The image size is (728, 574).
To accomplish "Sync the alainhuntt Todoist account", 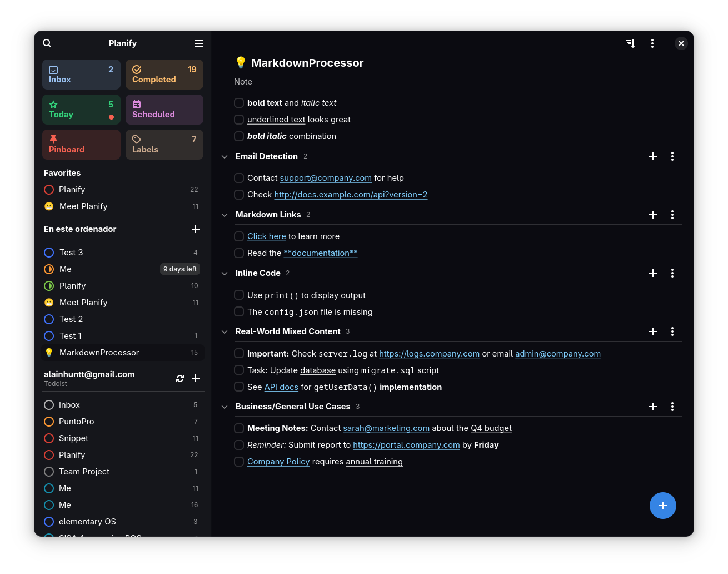I will click(x=180, y=378).
